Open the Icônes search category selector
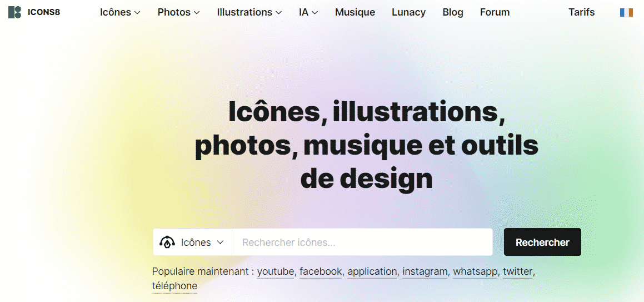 193,242
